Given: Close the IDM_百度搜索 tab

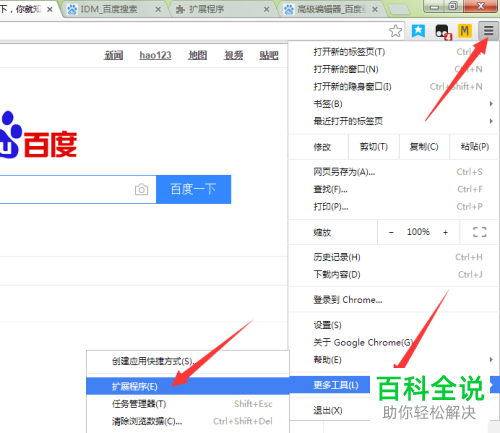Looking at the screenshot, I should coord(158,9).
